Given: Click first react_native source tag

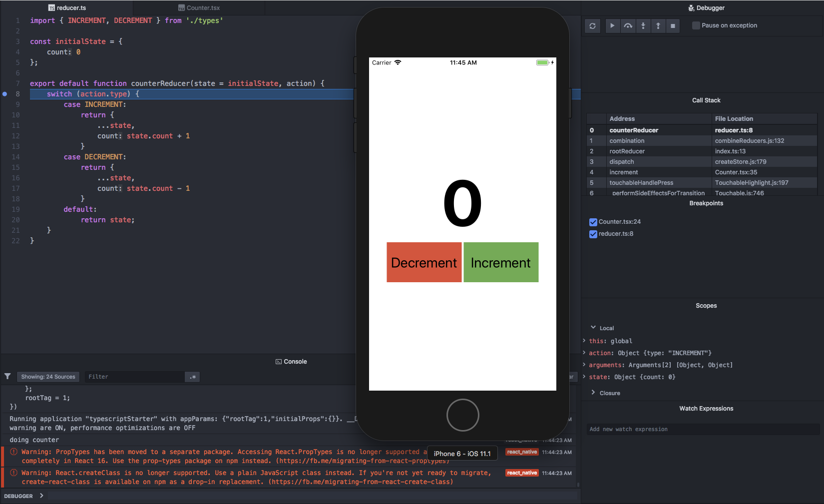Looking at the screenshot, I should point(522,452).
